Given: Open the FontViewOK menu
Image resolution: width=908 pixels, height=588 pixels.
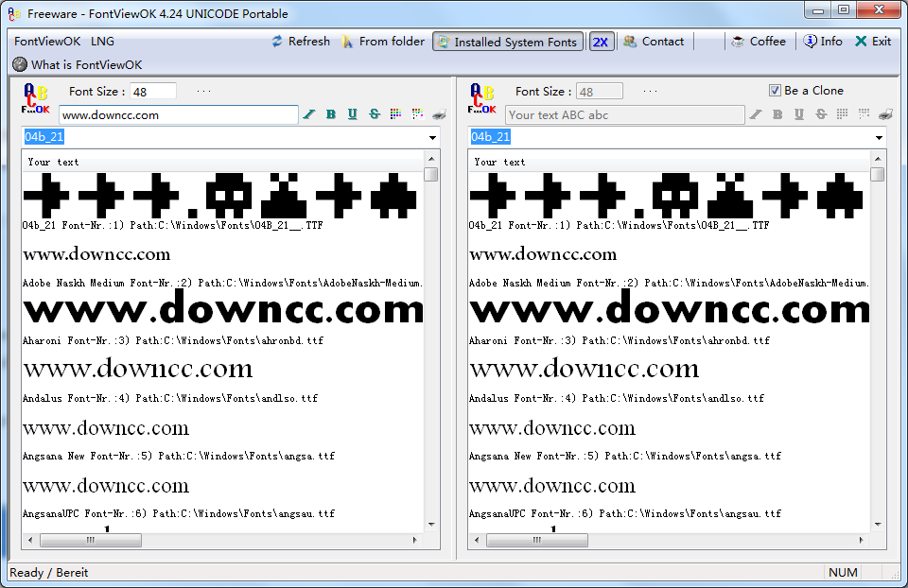Looking at the screenshot, I should [46, 42].
